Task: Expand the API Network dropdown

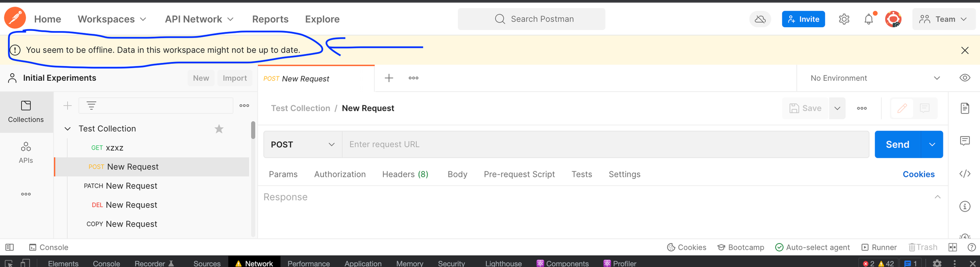Action: coord(199,19)
